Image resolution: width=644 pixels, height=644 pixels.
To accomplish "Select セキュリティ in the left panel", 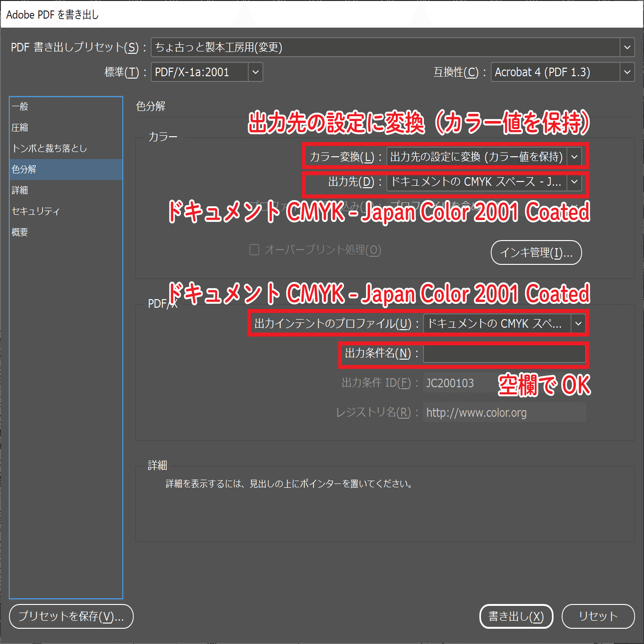I will (66, 211).
